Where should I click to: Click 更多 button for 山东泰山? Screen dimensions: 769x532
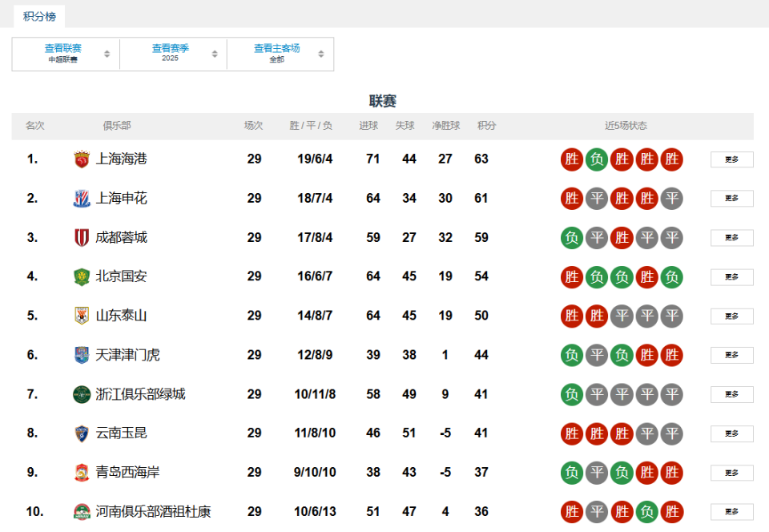tap(731, 316)
